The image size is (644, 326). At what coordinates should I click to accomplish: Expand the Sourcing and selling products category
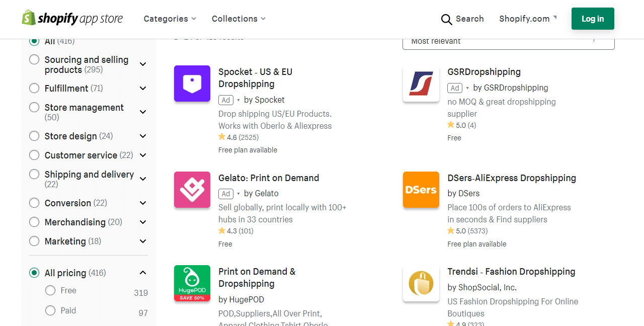[143, 64]
